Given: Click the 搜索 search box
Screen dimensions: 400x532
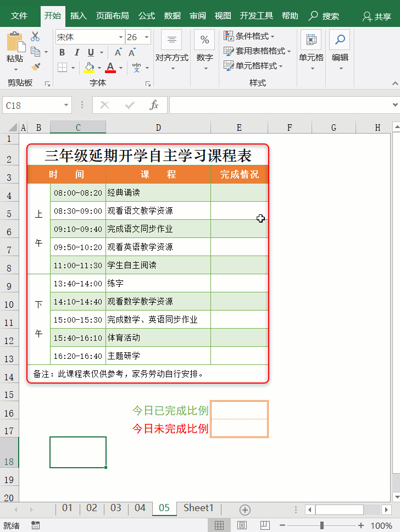Looking at the screenshot, I should pyautogui.click(x=324, y=16).
